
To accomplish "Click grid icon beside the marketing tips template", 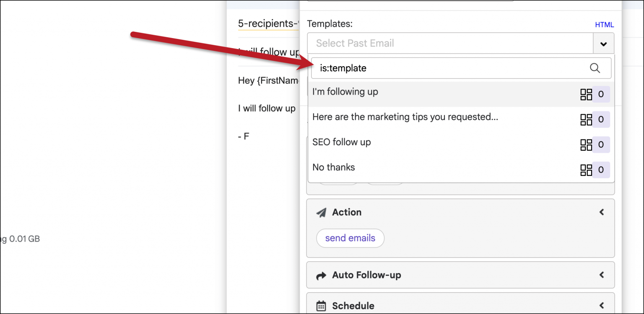I will 586,119.
